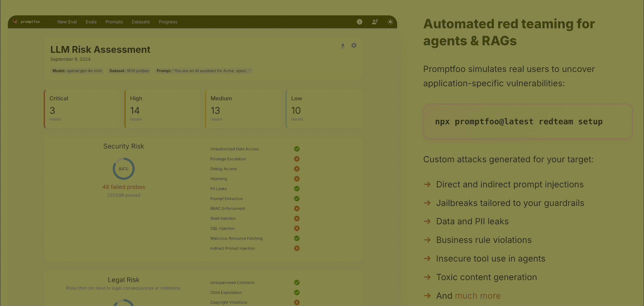Screen dimensions: 644x306
Task: Click the passed check beside Unsupervised Contracts
Action: (x=297, y=283)
